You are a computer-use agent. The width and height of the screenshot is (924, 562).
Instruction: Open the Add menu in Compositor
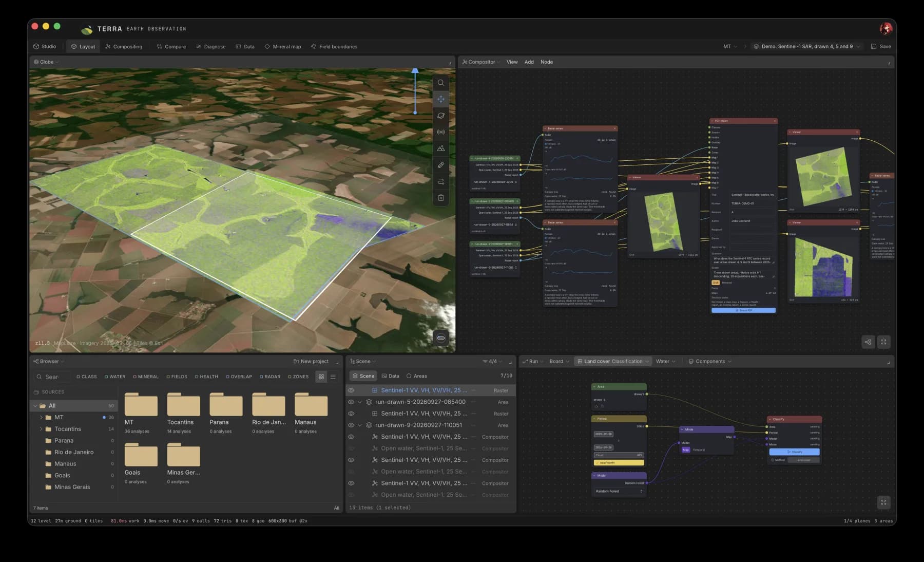tap(529, 62)
